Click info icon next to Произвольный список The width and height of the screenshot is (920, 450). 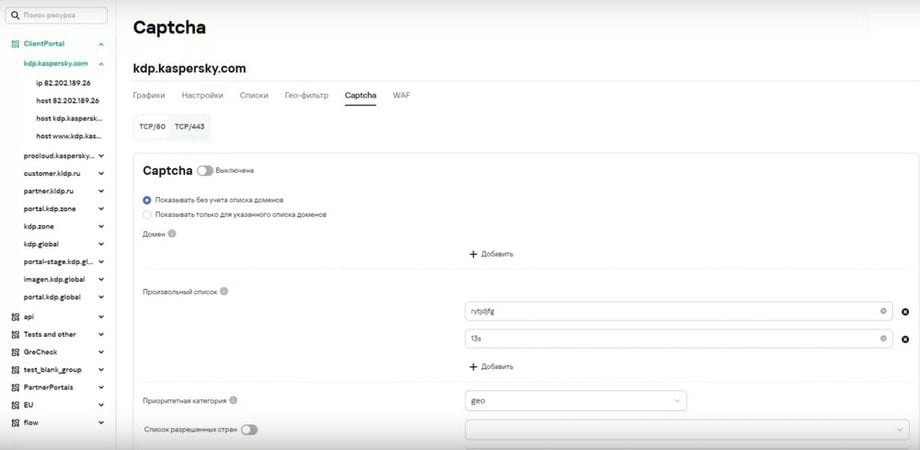click(x=224, y=291)
